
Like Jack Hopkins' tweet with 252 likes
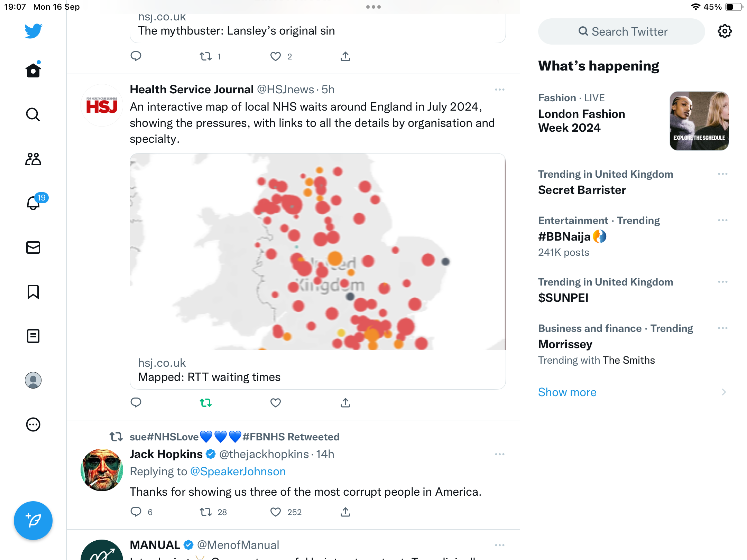276,512
